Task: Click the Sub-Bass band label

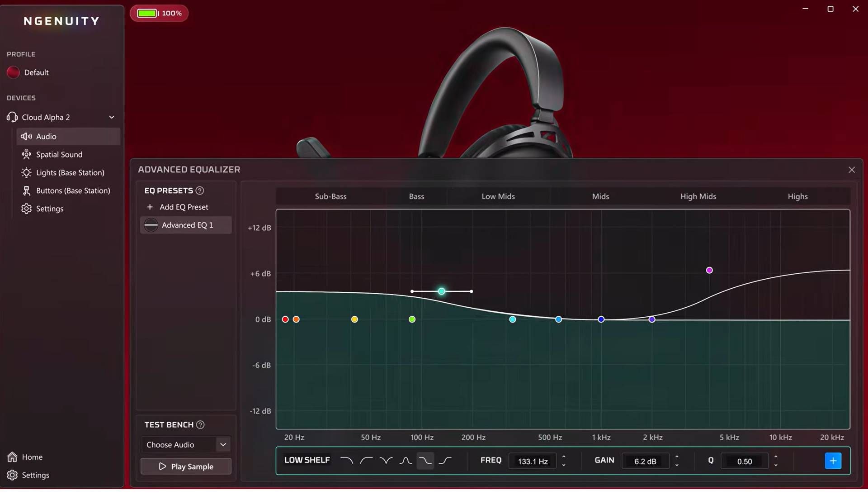Action: pyautogui.click(x=330, y=196)
